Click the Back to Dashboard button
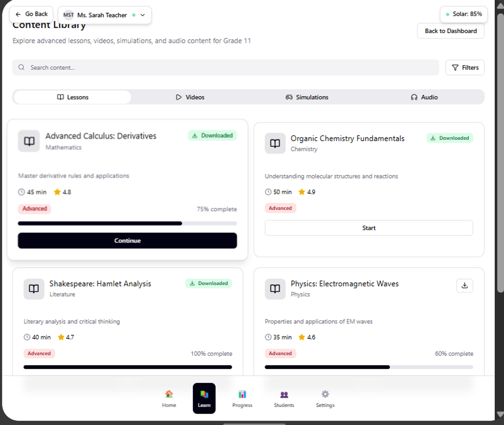504x425 pixels. [450, 31]
